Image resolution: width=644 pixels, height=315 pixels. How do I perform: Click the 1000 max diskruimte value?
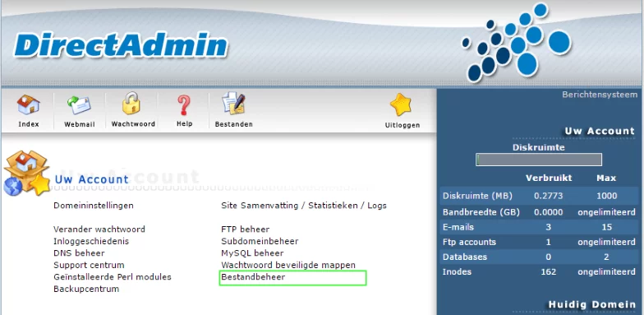coord(606,196)
